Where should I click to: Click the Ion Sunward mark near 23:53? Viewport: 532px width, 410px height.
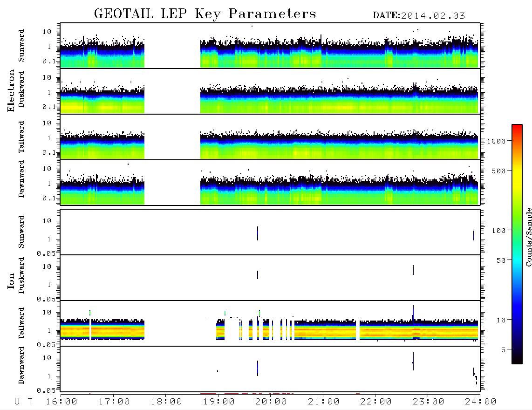point(474,235)
